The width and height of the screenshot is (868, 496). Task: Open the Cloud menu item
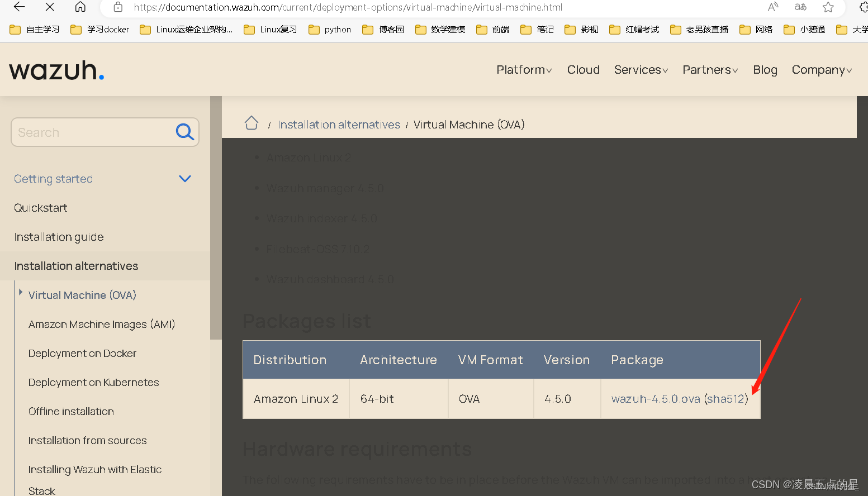point(584,70)
